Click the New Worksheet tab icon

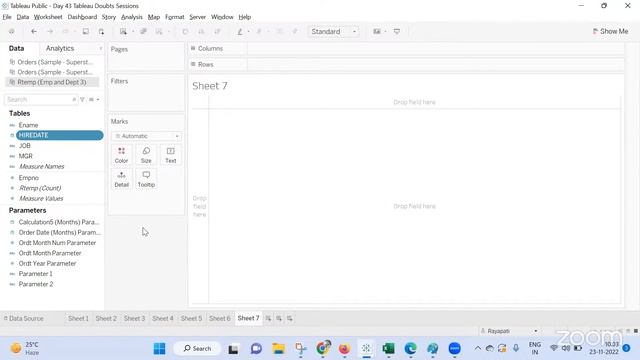pyautogui.click(x=268, y=318)
